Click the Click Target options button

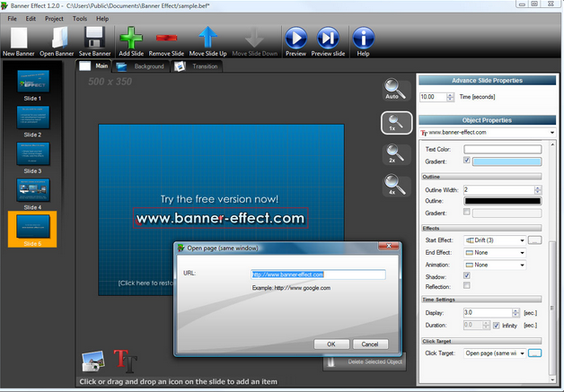(535, 353)
